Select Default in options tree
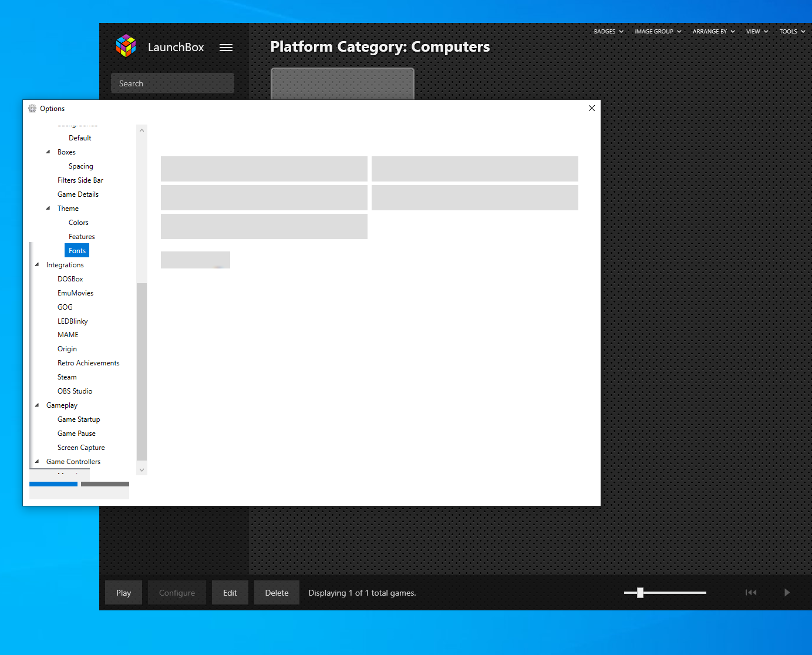This screenshot has width=812, height=655. tap(80, 138)
